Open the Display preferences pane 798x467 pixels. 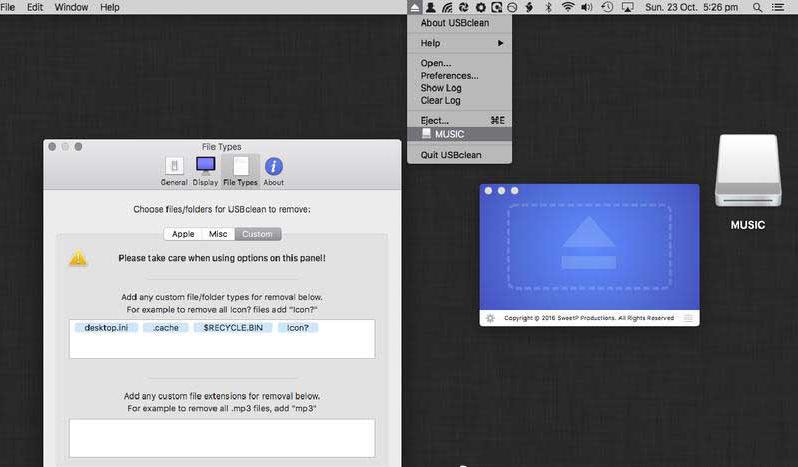[205, 170]
